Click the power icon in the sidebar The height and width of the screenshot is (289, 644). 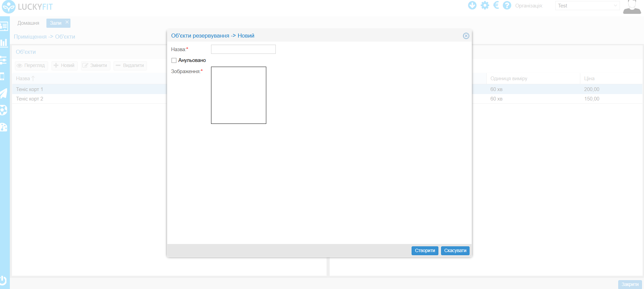pyautogui.click(x=3, y=280)
